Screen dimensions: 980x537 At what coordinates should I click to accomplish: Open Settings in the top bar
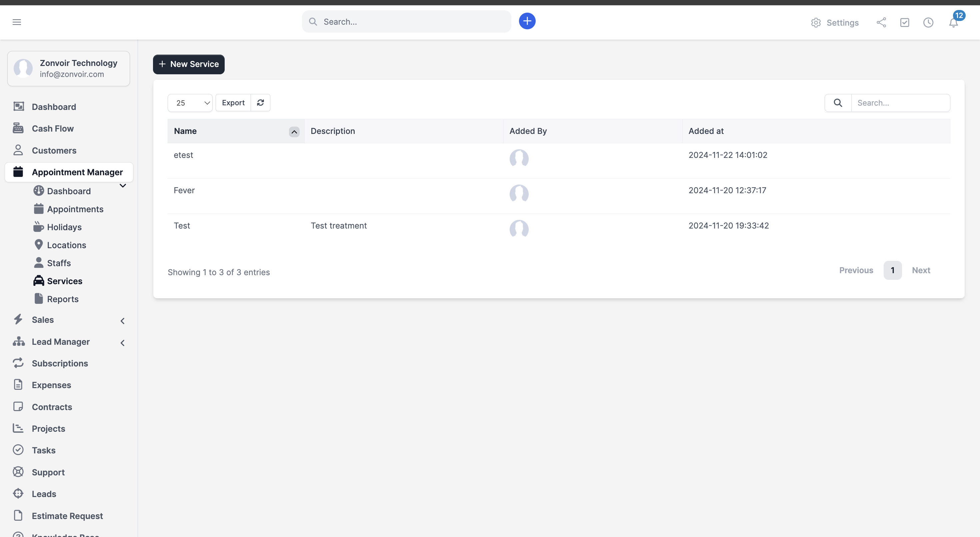coord(835,22)
